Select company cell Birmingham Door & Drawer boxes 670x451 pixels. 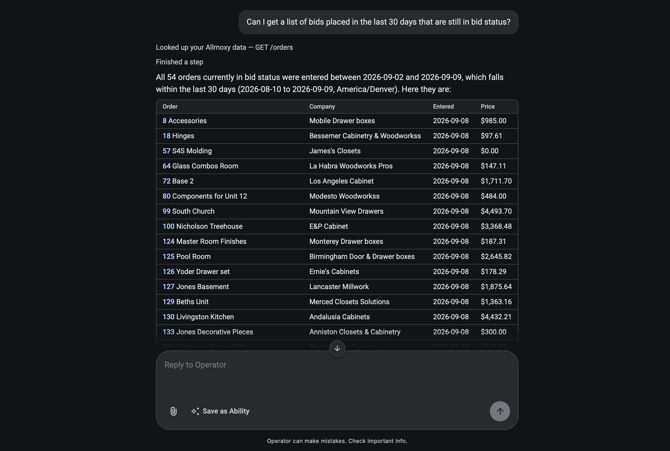point(362,256)
